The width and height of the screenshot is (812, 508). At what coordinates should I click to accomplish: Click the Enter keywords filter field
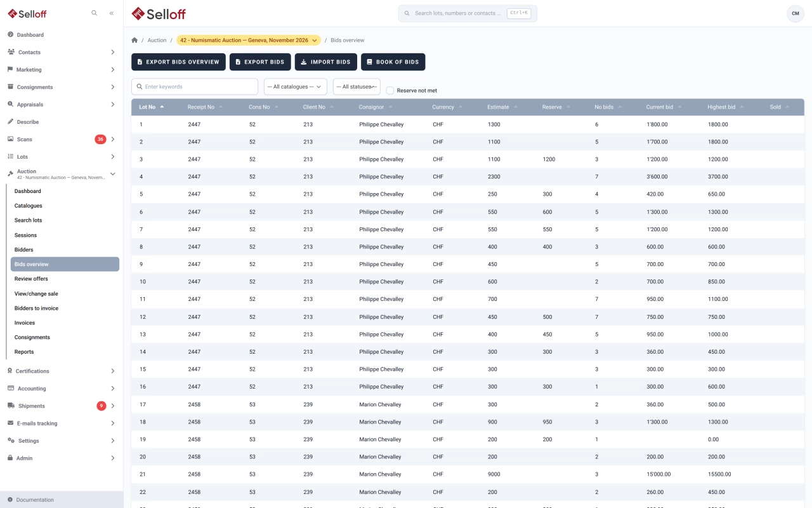coord(195,86)
